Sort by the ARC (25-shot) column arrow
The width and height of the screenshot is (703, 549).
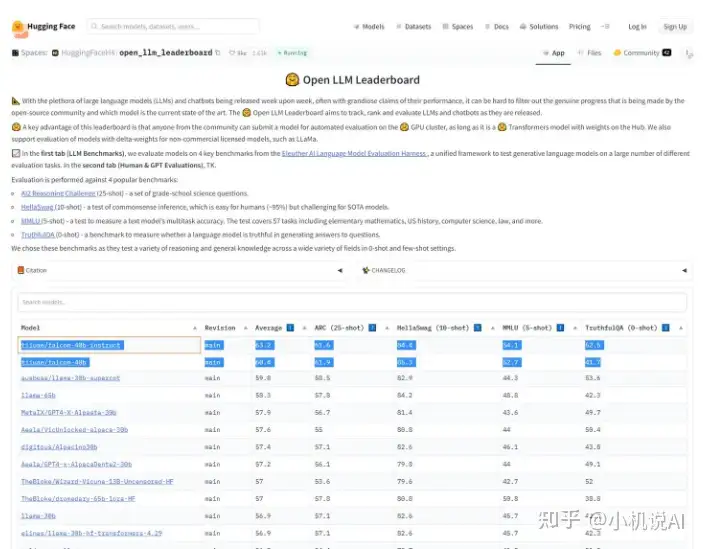click(387, 328)
